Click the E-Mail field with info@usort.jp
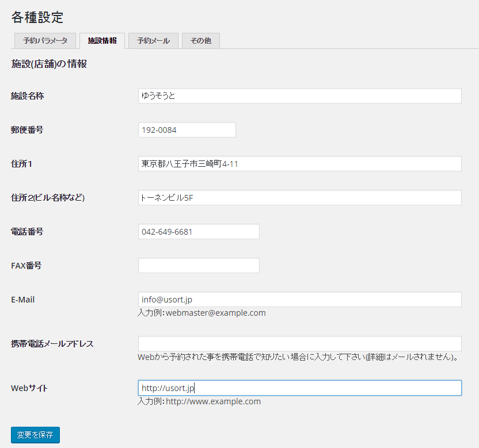Viewport: 479px width, 448px height. (299, 300)
